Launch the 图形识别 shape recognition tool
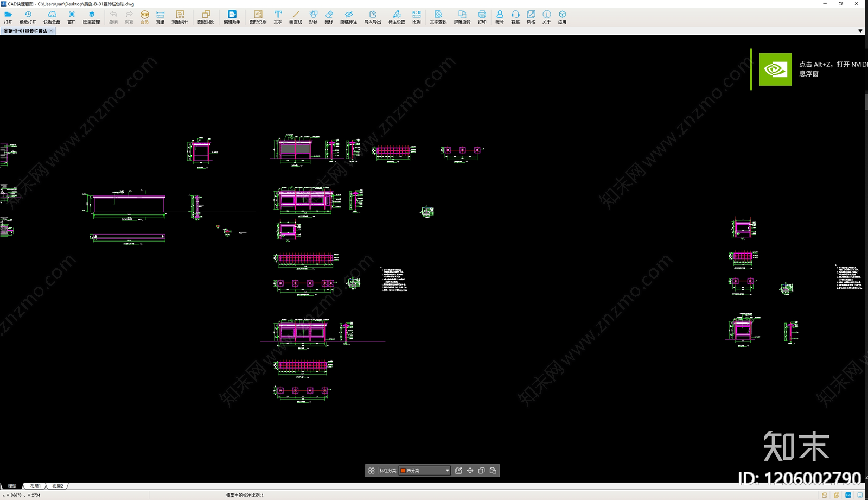Image resolution: width=868 pixels, height=500 pixels. [258, 17]
